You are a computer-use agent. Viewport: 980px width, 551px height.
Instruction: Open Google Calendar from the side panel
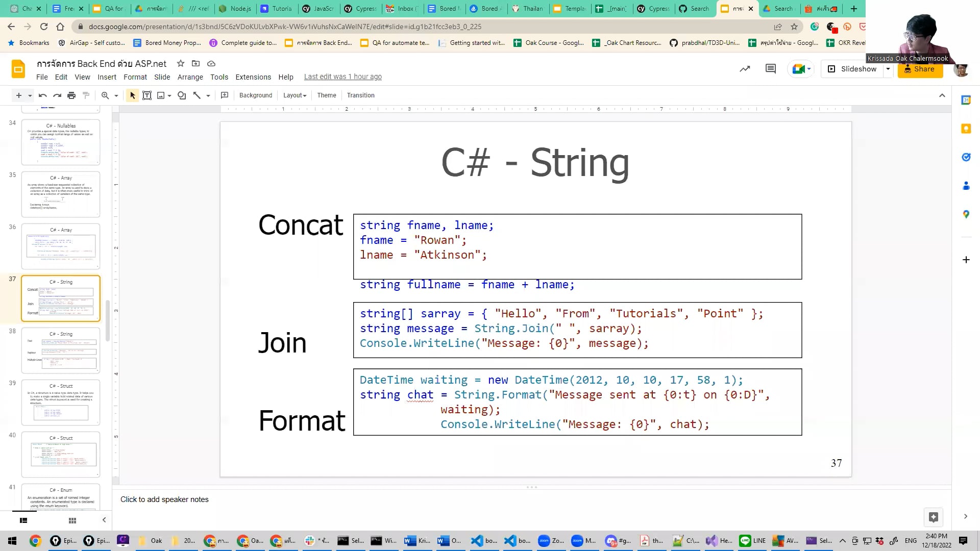[x=966, y=100]
